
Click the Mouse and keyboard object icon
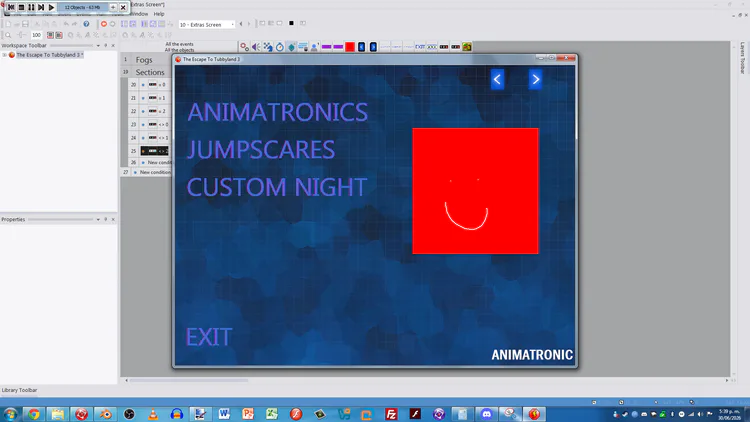pos(303,46)
